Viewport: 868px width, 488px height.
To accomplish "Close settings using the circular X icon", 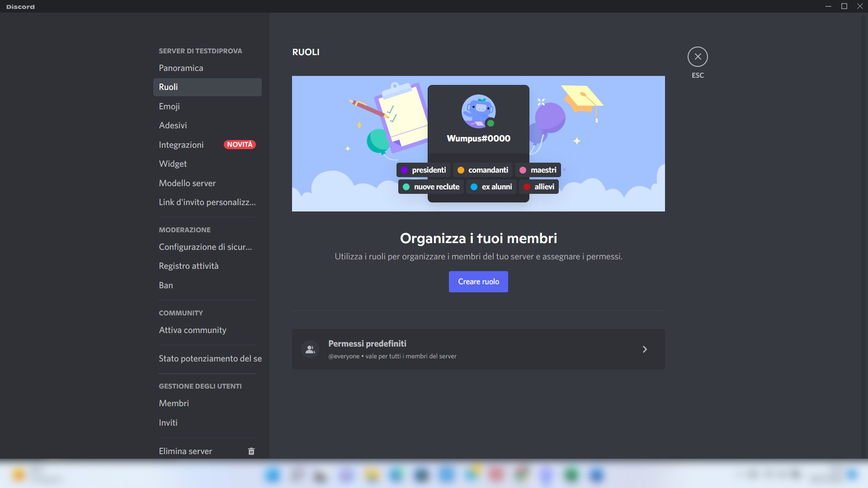I will tap(698, 56).
